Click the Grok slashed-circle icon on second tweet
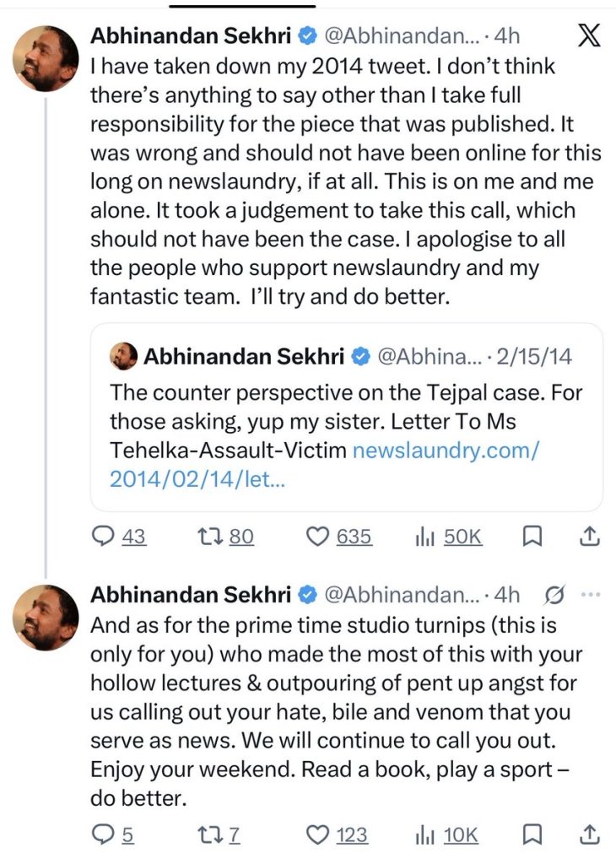 click(x=554, y=595)
